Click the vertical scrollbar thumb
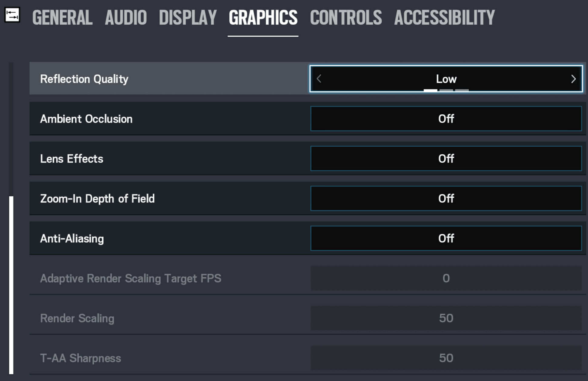The image size is (588, 381). pyautogui.click(x=11, y=285)
